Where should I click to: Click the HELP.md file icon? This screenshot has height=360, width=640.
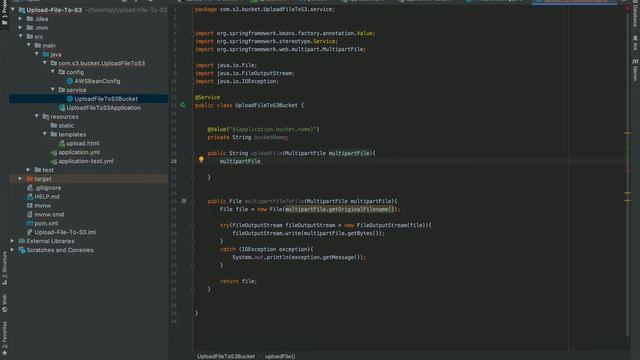(x=29, y=197)
